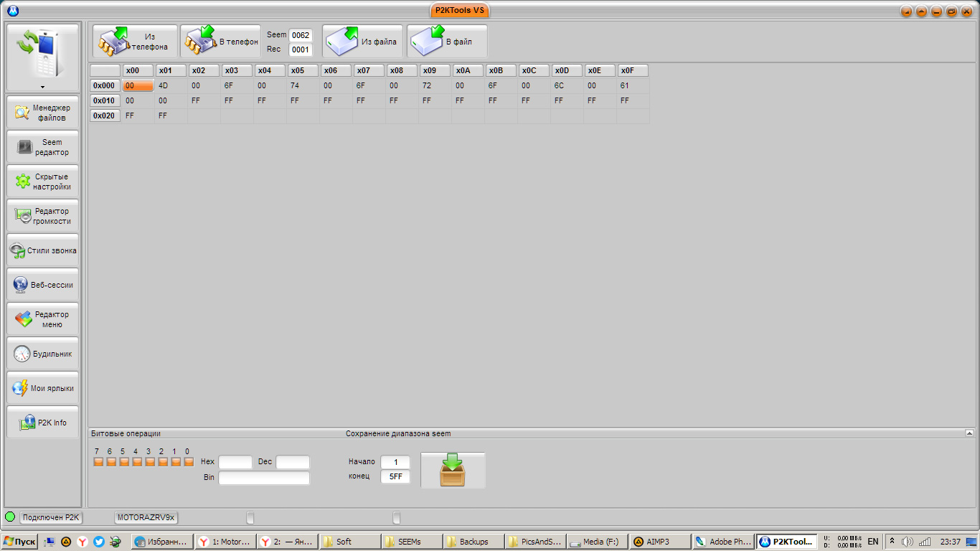Write seem В телефон
980x551 pixels.
point(220,42)
